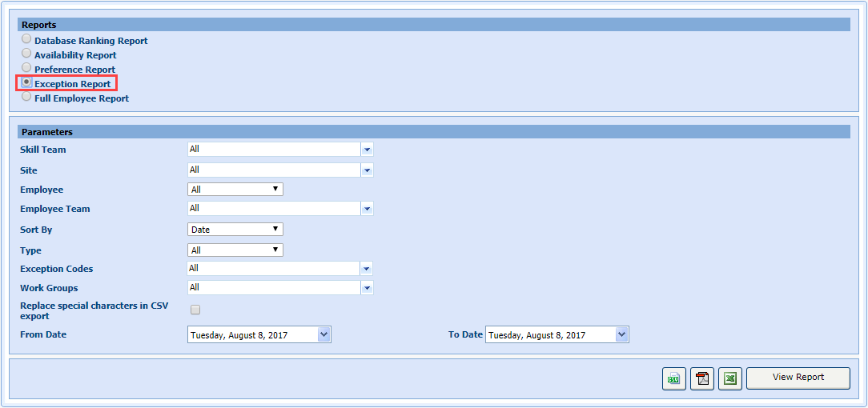The width and height of the screenshot is (868, 408).
Task: Pick the Full Employee Report radio button
Action: (x=27, y=97)
